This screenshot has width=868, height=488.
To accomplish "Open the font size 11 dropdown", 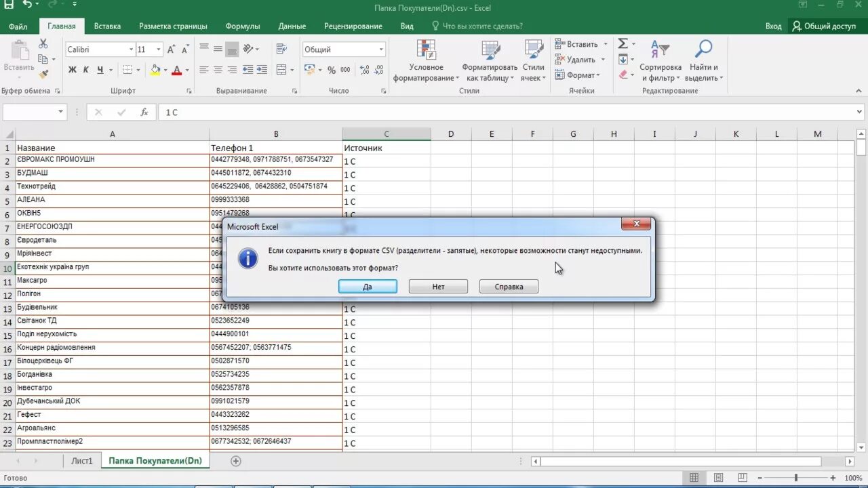I will 159,49.
